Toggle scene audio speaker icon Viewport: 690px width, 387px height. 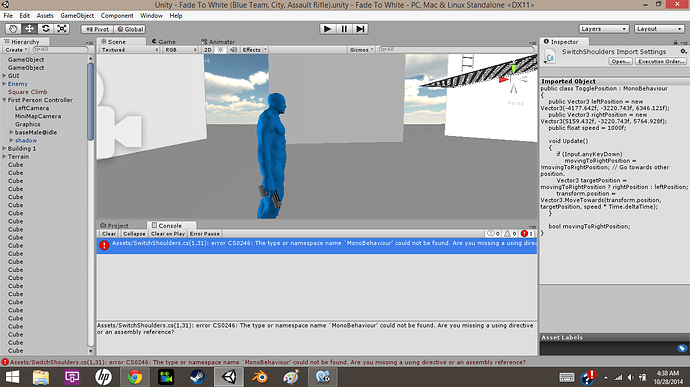coord(233,50)
